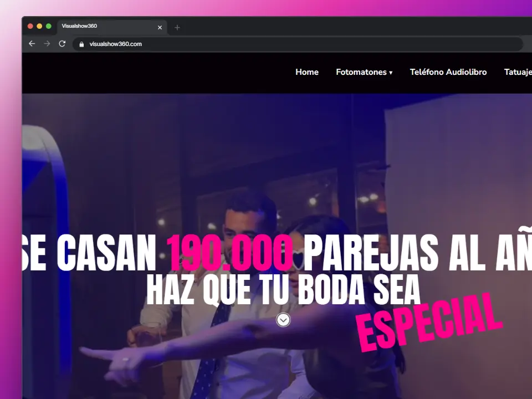Viewport: 532px width, 399px height.
Task: Reload the visualshow360.com page
Action: pos(62,44)
